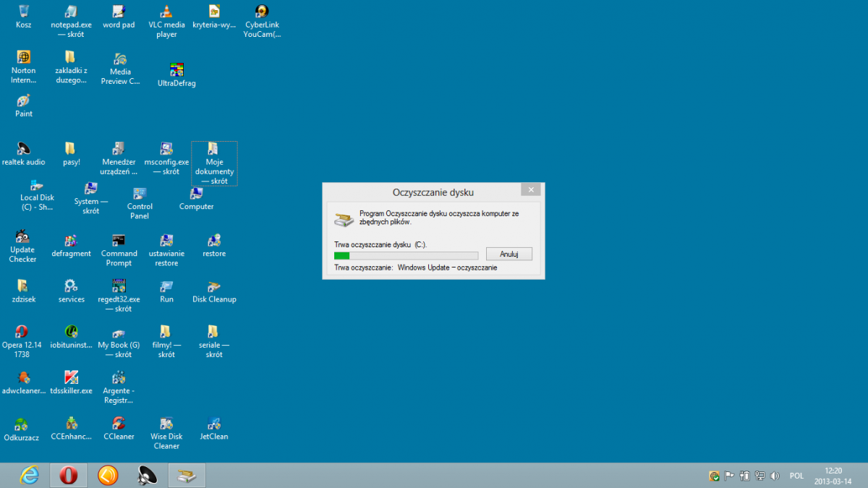Click the 'Windows Update – oczyszczanie' status text
This screenshot has width=868, height=488.
(447, 267)
